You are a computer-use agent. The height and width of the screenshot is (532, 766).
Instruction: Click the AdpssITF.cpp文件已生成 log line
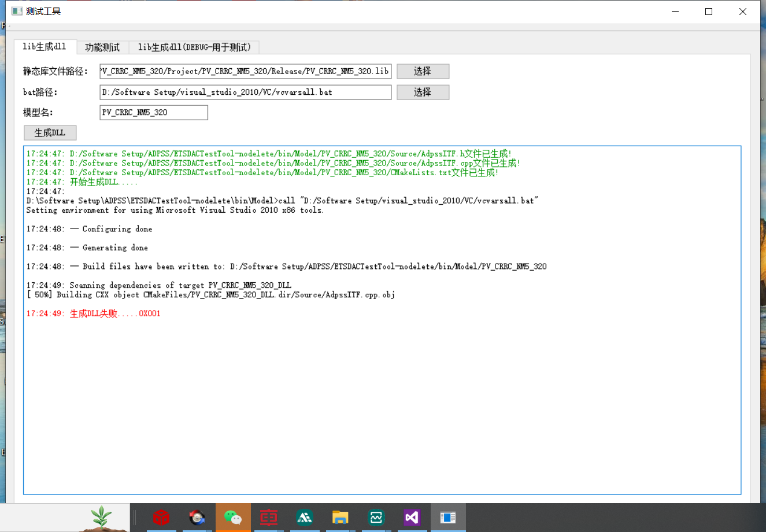(273, 163)
